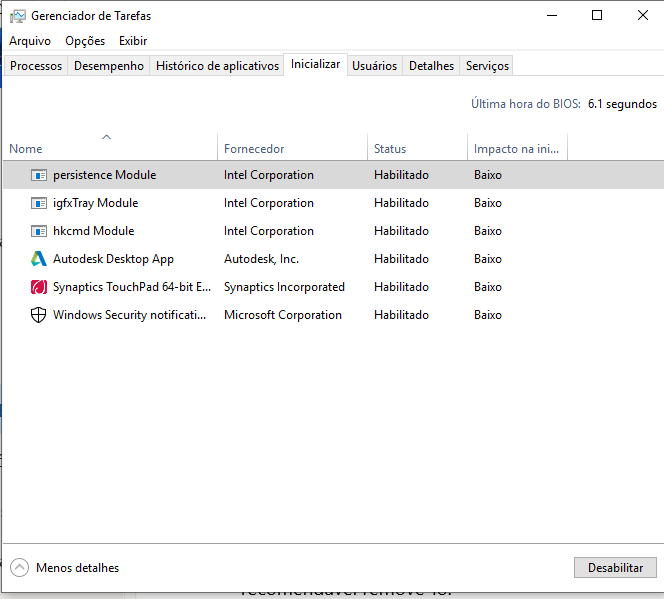Open the Opções menu
The width and height of the screenshot is (664, 599).
point(85,41)
